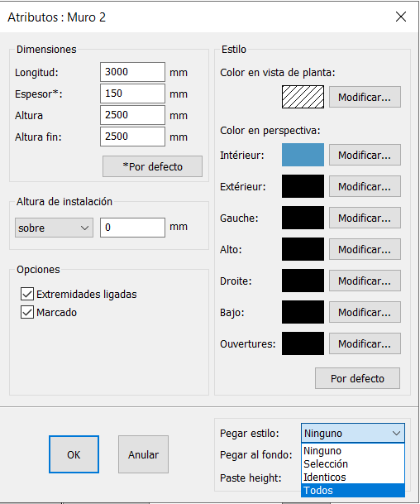Modify the Extérieur perspective color
The height and width of the screenshot is (504, 420).
click(x=365, y=186)
